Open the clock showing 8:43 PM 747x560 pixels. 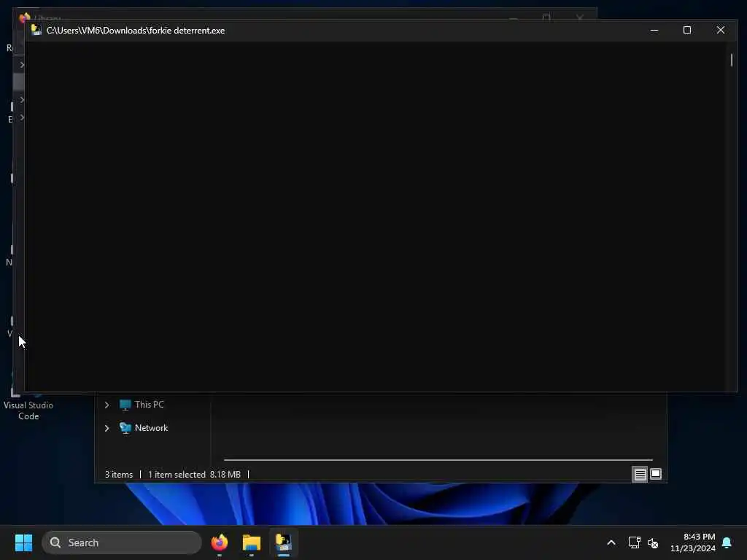pos(693,542)
